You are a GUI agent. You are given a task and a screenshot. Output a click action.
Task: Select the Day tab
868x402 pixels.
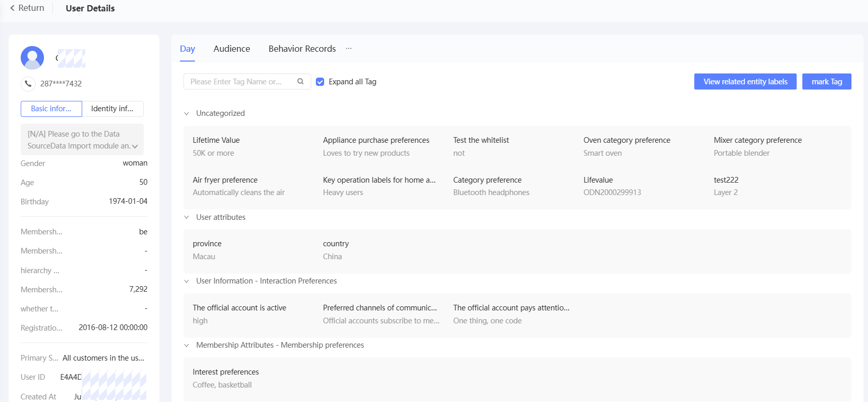[x=187, y=49]
